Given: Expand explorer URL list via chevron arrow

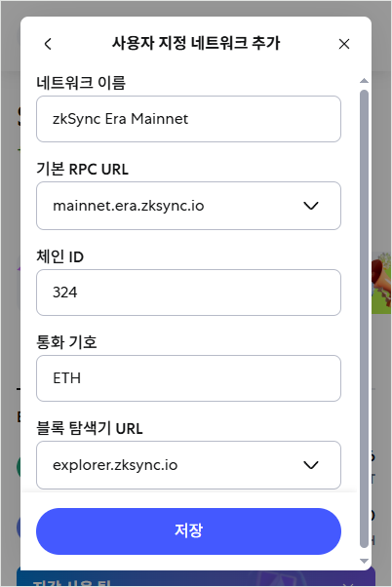Looking at the screenshot, I should (311, 465).
